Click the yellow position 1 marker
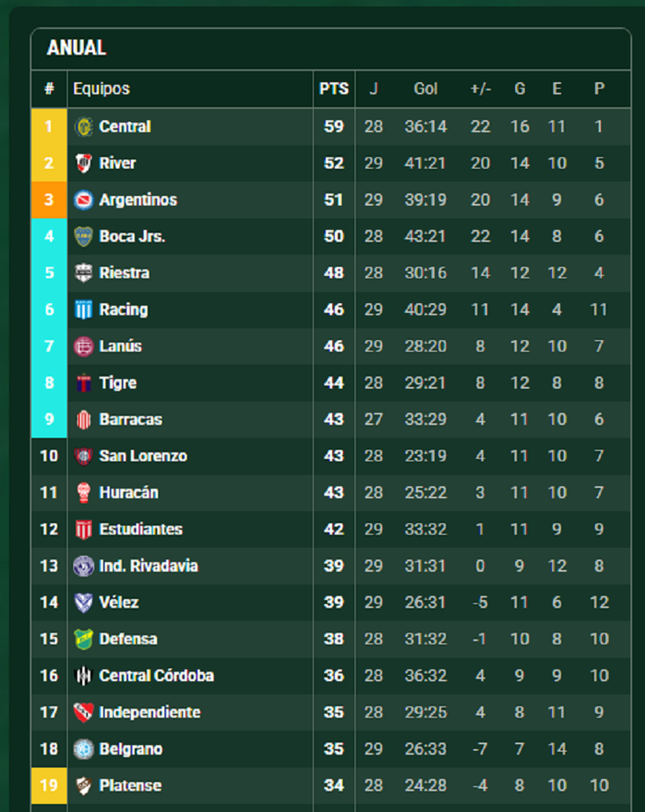 [49, 126]
